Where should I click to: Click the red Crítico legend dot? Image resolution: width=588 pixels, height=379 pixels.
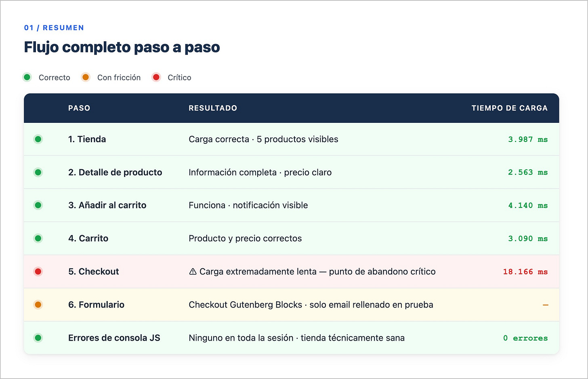tap(156, 77)
